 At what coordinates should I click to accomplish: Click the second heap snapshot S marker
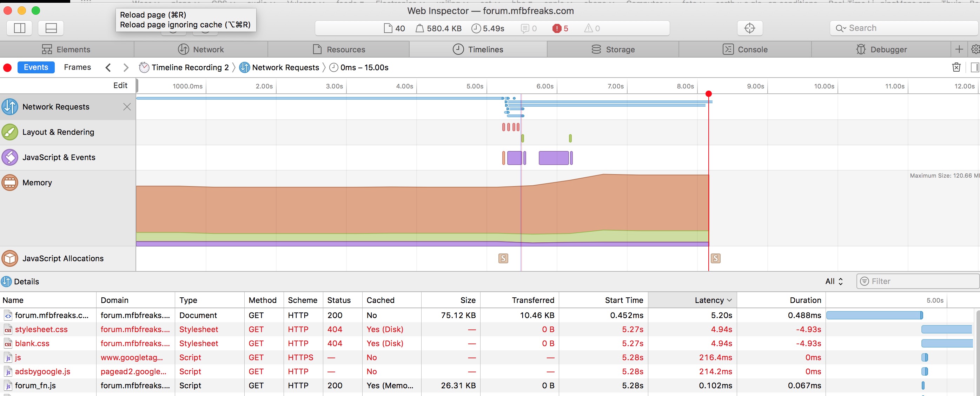pyautogui.click(x=715, y=259)
